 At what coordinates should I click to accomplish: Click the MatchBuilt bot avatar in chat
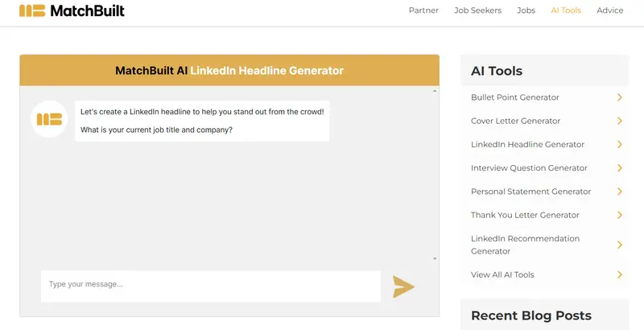tap(49, 119)
